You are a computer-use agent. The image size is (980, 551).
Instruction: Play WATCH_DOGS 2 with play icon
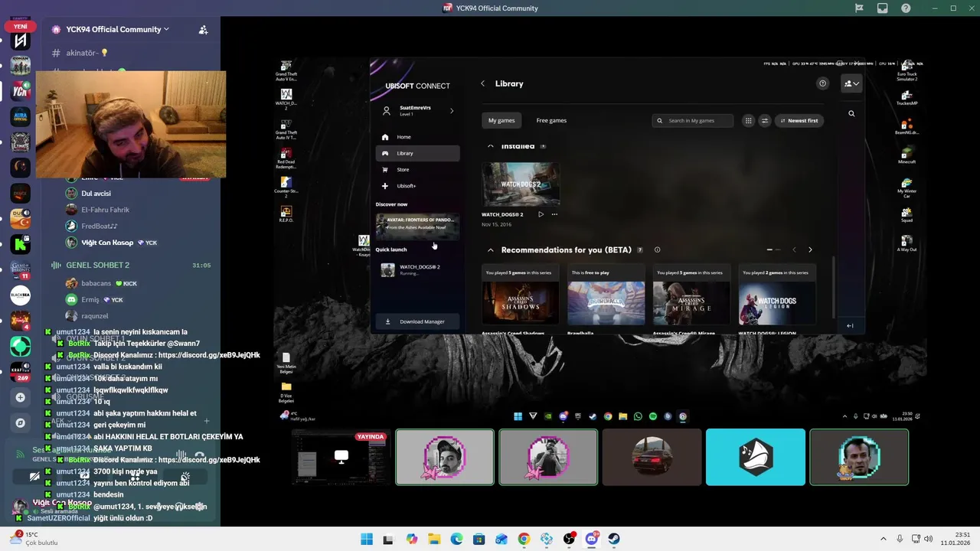541,214
